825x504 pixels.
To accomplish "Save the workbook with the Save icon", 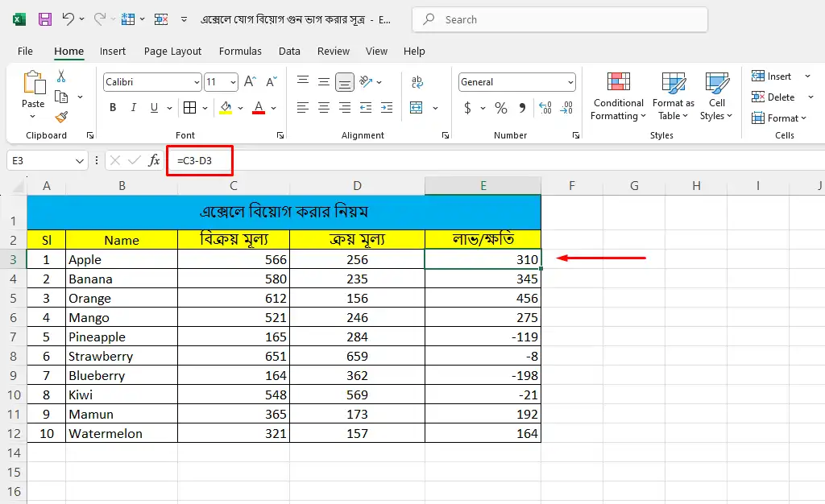I will point(45,19).
